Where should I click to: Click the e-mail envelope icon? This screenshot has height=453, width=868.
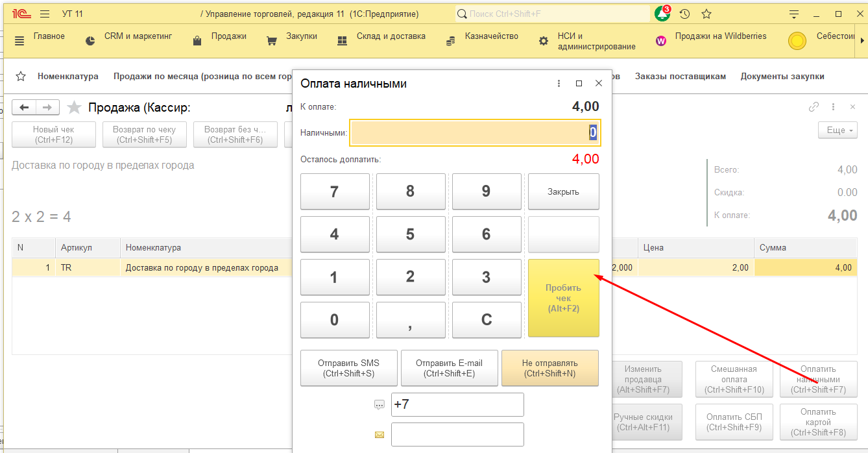pyautogui.click(x=380, y=435)
